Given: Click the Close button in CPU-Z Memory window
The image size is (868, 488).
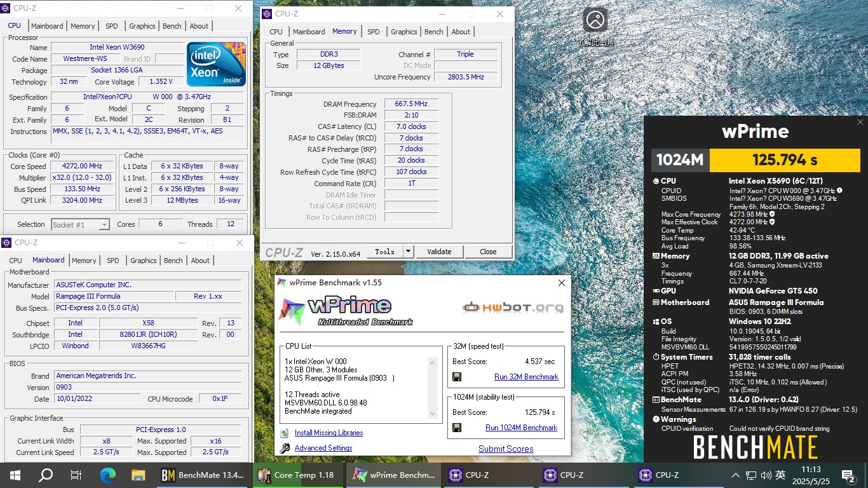Looking at the screenshot, I should 488,252.
